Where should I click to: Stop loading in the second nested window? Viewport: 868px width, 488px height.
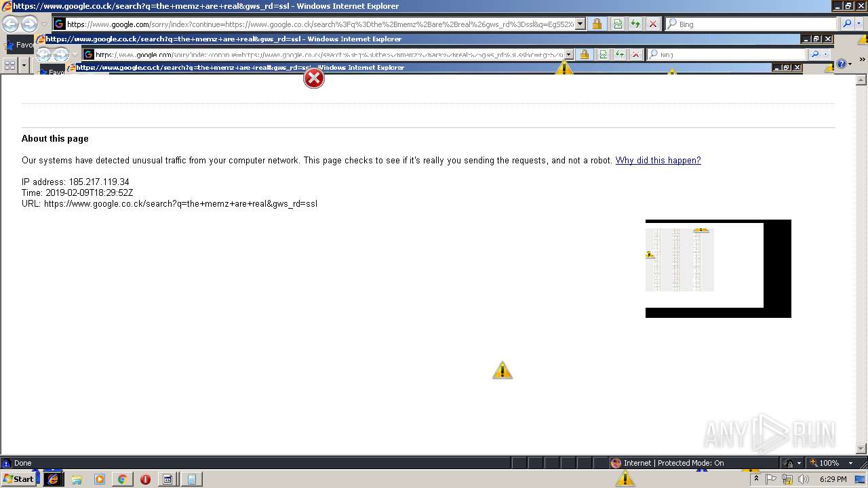click(x=635, y=55)
